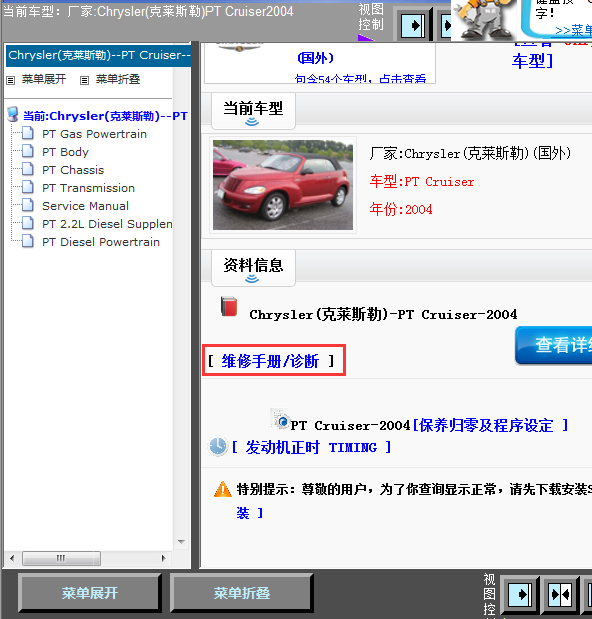Screen dimensions: 592x619
Task: Click the document icon beside PT Transmission
Action: click(x=28, y=187)
